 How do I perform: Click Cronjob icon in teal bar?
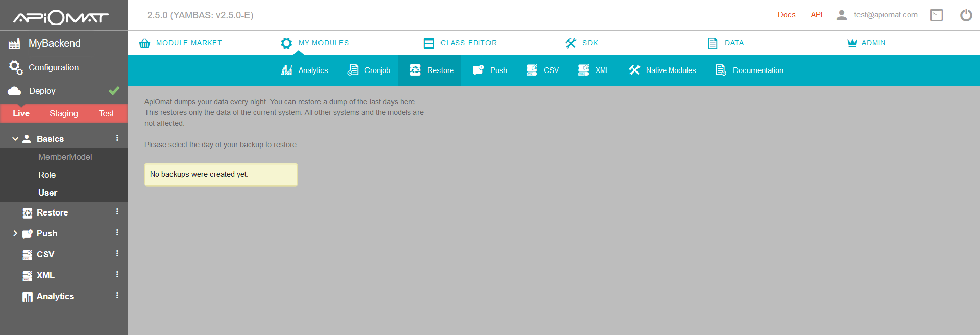353,70
